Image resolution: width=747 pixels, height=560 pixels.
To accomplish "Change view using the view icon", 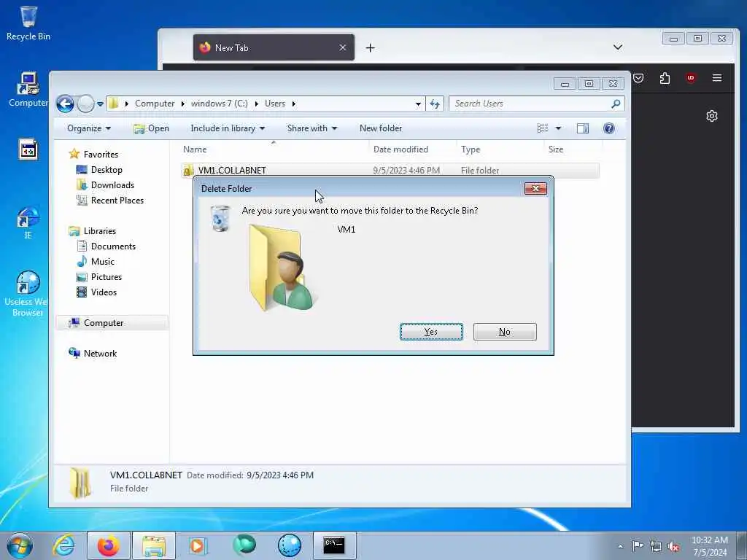I will [x=543, y=128].
